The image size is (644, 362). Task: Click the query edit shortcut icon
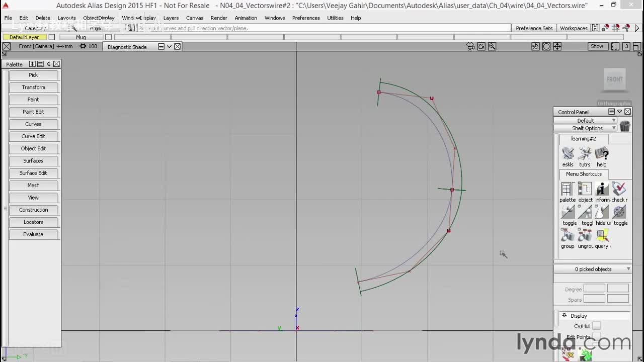tap(602, 235)
